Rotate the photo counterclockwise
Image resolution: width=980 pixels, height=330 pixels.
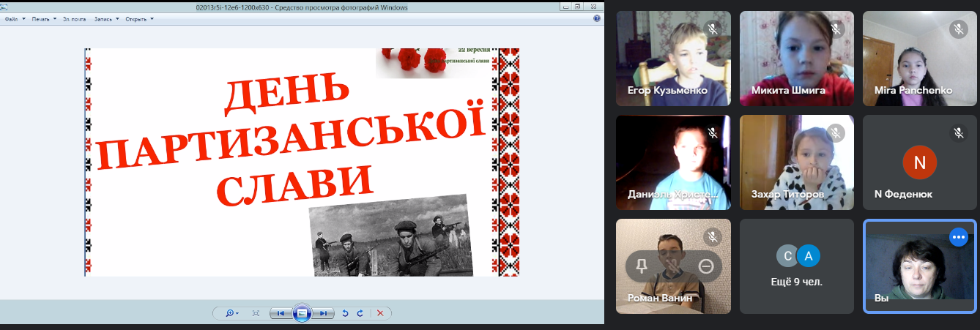pos(346,313)
